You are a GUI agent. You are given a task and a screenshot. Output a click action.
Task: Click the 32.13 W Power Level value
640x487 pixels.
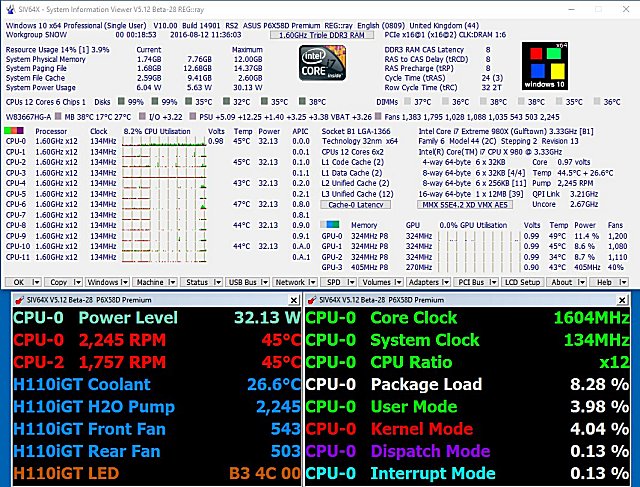(267, 318)
